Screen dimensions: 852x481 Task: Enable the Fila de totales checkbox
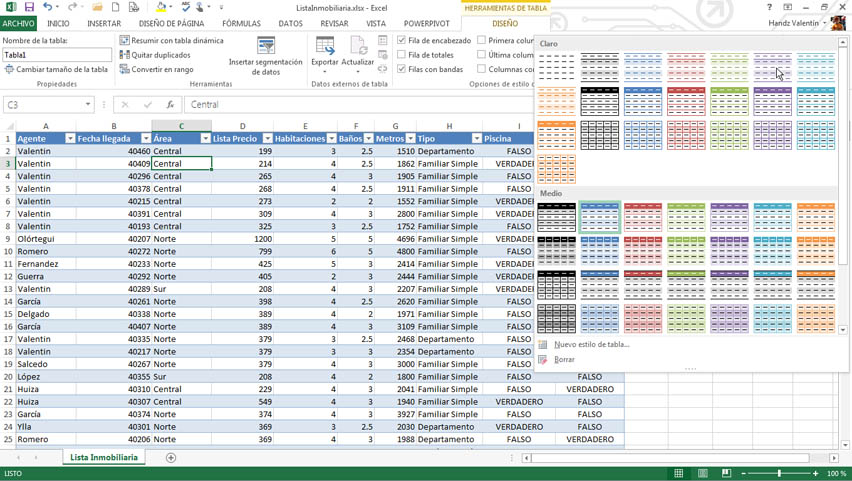402,55
